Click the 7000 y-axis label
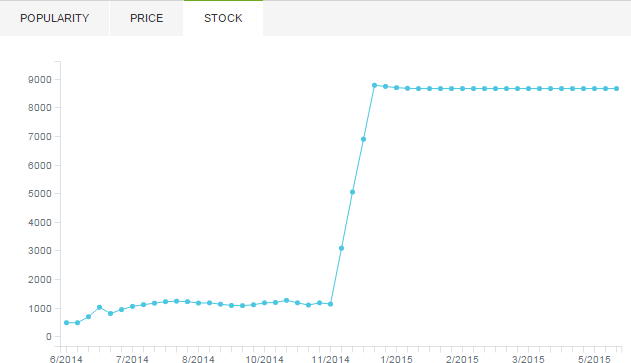The height and width of the screenshot is (363, 631). click(40, 137)
